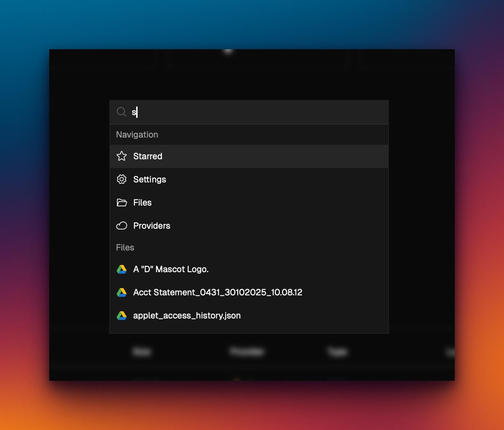This screenshot has height=430, width=504.
Task: Click the gray Files section heading
Action: [x=125, y=248]
